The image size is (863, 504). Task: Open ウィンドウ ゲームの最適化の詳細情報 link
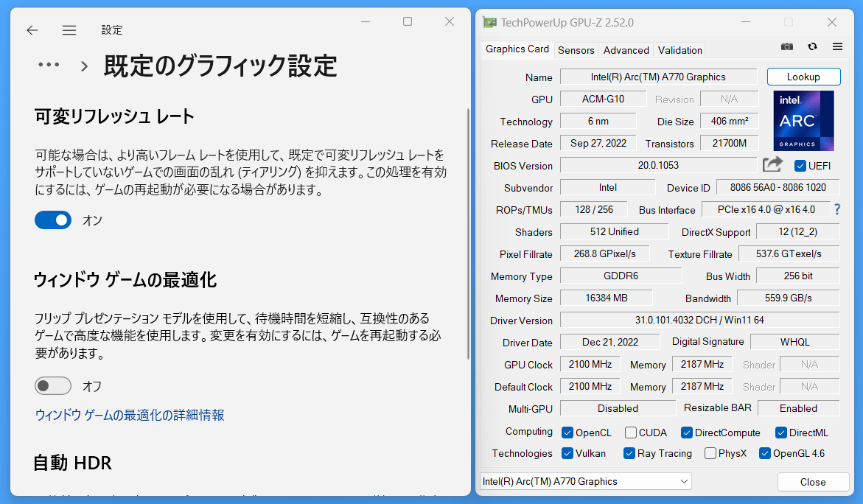130,415
